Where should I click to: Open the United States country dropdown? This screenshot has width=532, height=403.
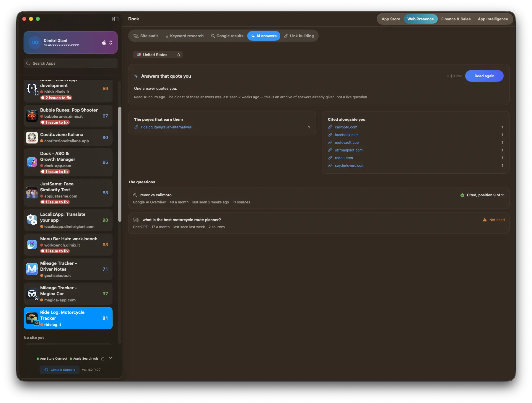click(x=158, y=55)
